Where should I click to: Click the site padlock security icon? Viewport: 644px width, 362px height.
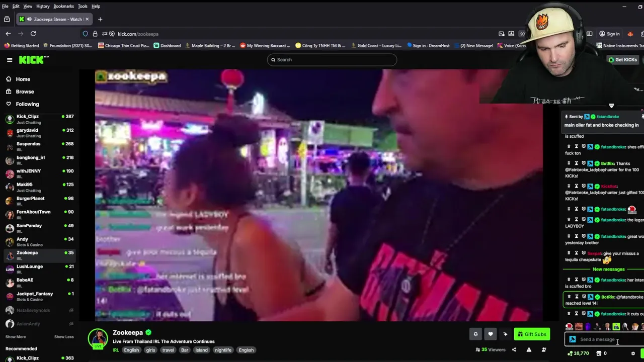tap(95, 34)
